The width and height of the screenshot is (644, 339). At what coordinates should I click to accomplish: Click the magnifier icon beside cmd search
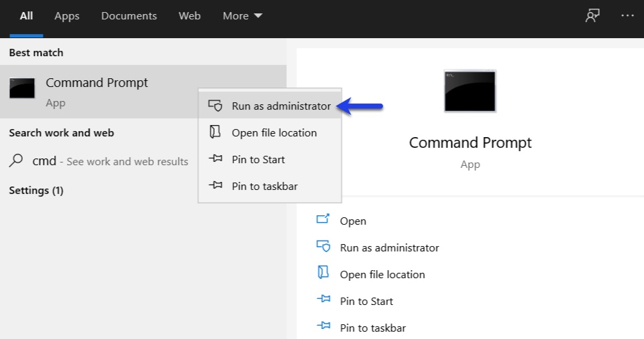(15, 160)
